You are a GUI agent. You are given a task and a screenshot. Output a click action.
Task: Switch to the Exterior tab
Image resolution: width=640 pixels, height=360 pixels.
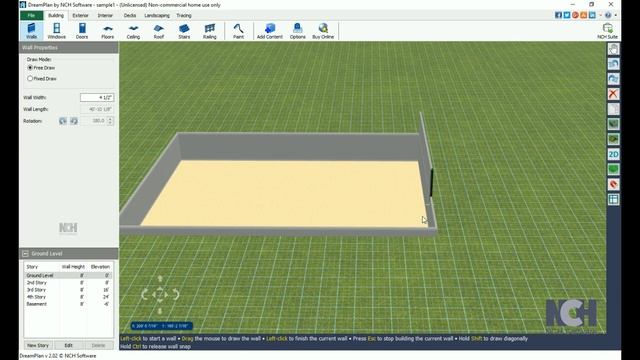click(x=80, y=16)
